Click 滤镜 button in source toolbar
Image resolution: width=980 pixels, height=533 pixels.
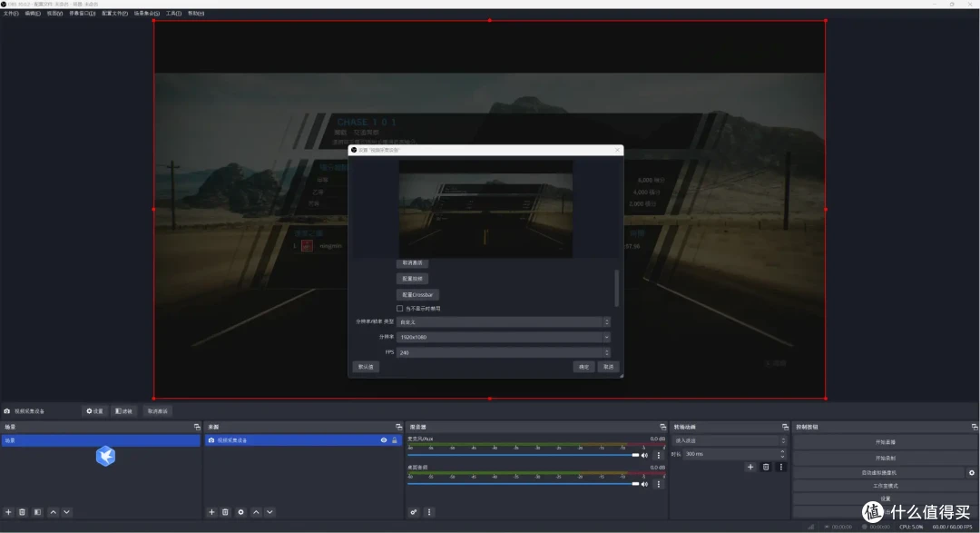[123, 411]
